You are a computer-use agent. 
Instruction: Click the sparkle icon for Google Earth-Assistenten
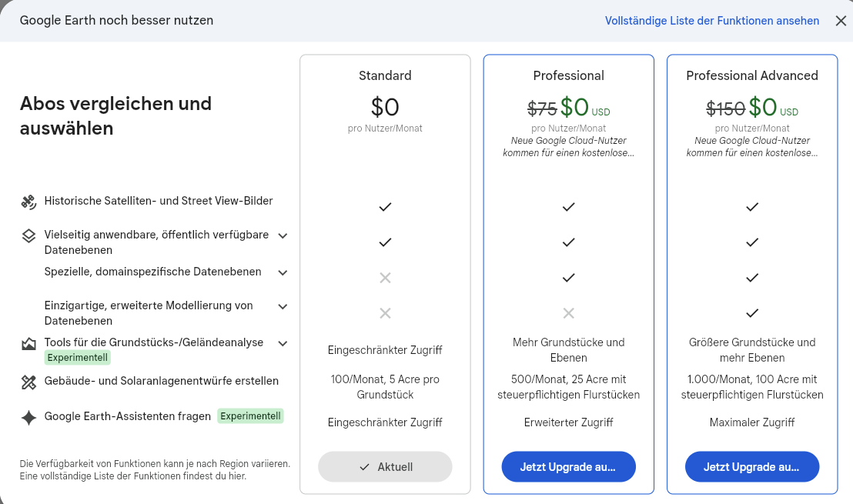coord(28,418)
